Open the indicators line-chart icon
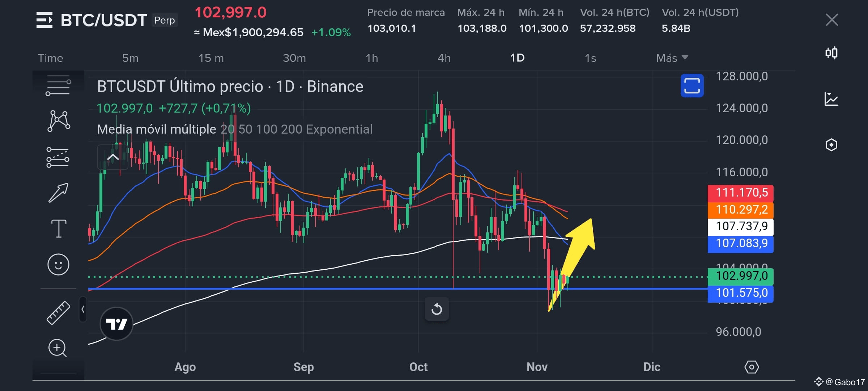 coord(831,99)
